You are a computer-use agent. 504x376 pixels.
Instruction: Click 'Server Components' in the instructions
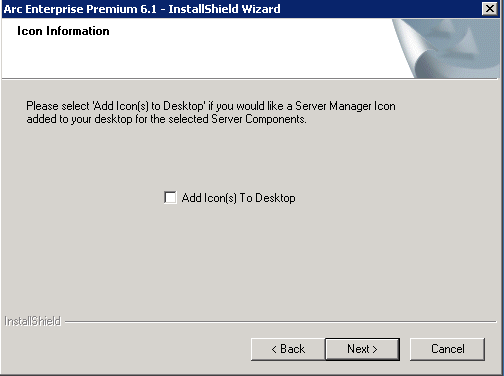pos(258,119)
